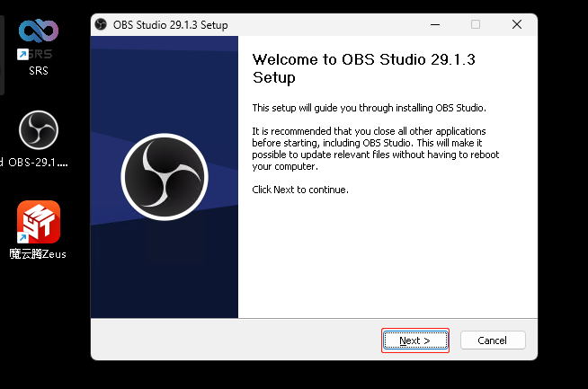
Task: Click the grey bar at left screen edge
Action: coord(2,49)
